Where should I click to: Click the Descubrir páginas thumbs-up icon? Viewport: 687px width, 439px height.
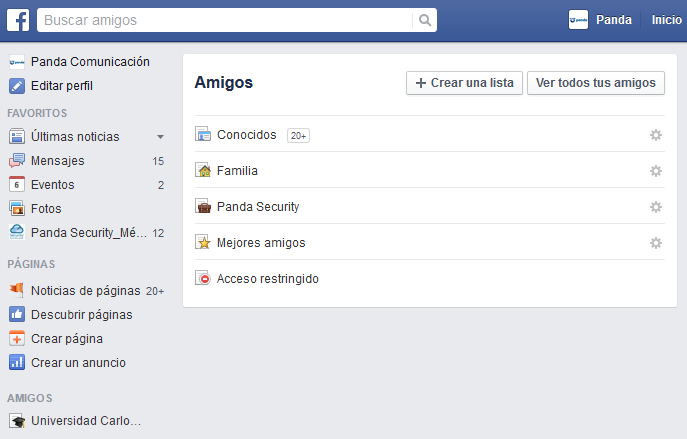pyautogui.click(x=16, y=315)
